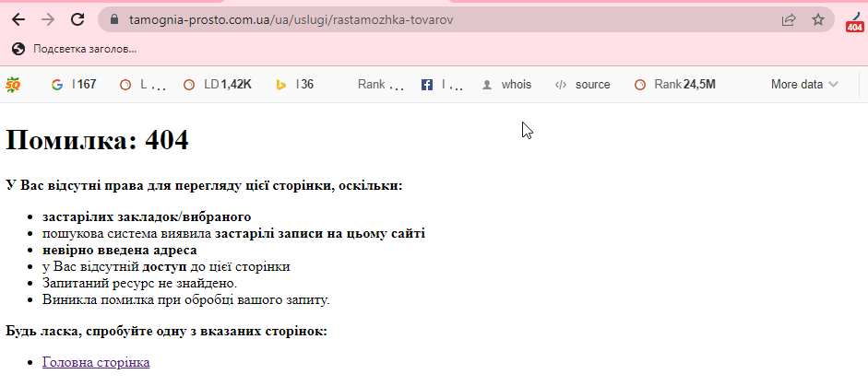
Task: Follow the Головна сторінка link
Action: tap(96, 363)
